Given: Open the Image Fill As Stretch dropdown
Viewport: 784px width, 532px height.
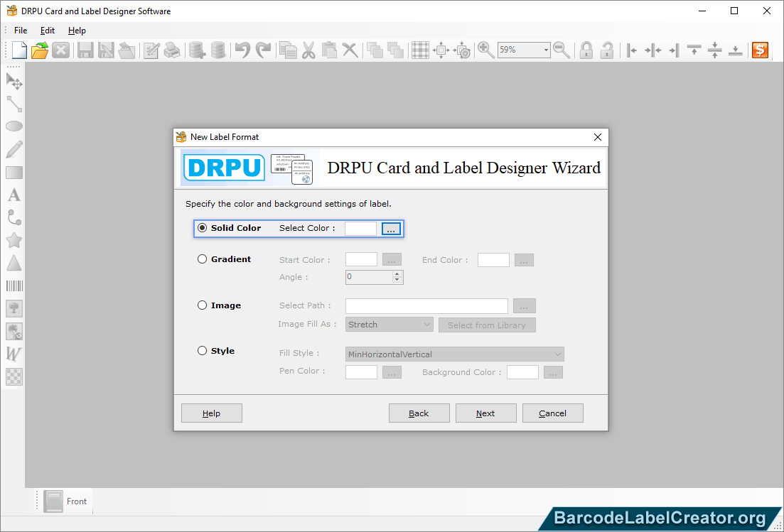Looking at the screenshot, I should click(389, 325).
